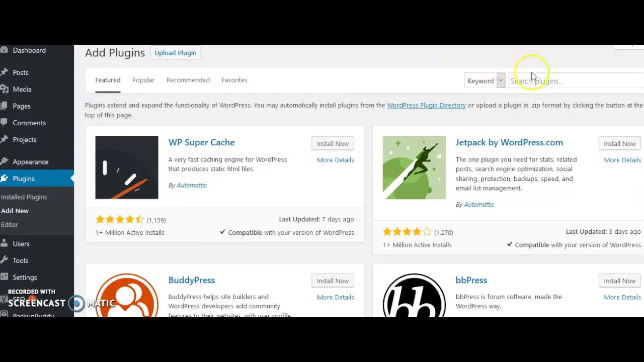Open Automattic author link under Jetpack
Viewport: 644px width, 362px height.
pyautogui.click(x=479, y=204)
